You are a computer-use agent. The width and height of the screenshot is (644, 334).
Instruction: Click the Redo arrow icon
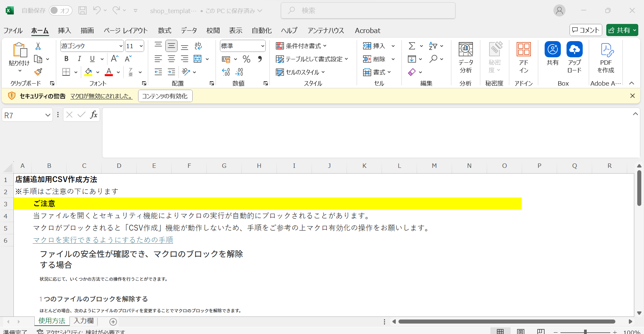[116, 10]
